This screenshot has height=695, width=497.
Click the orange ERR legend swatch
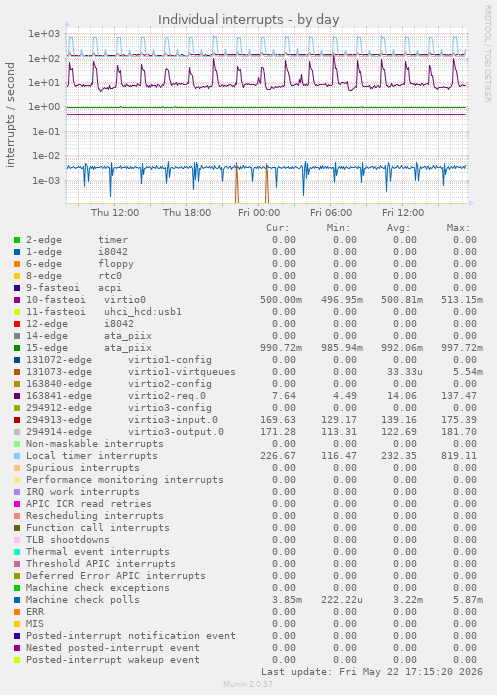click(x=17, y=612)
